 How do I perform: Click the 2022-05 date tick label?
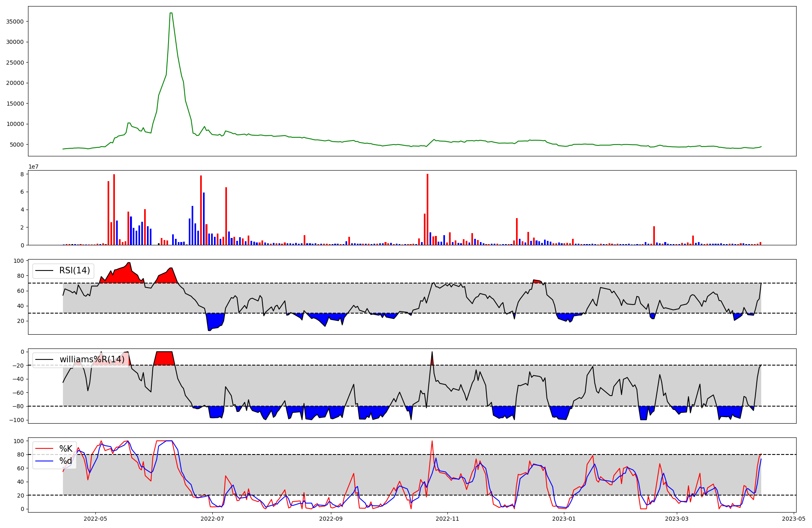[x=95, y=519]
